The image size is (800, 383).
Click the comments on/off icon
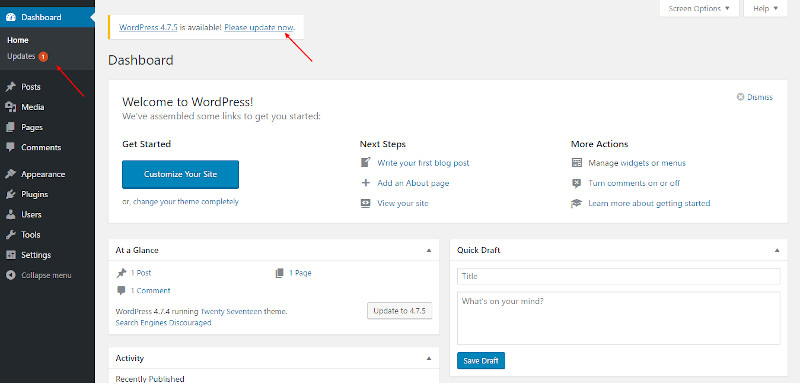pyautogui.click(x=577, y=183)
